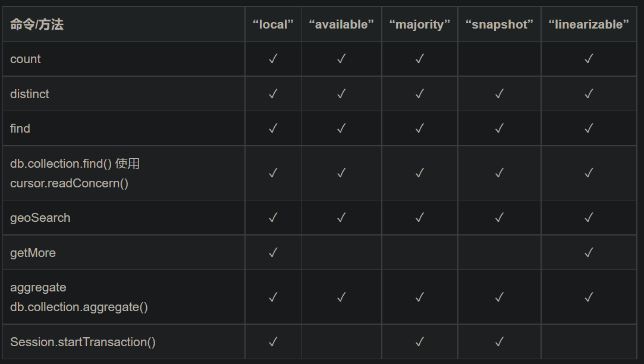Screen dimensions: 644x364
Task: Click Session.startTransaction() checkmark under "snapshot"
Action: coord(500,341)
